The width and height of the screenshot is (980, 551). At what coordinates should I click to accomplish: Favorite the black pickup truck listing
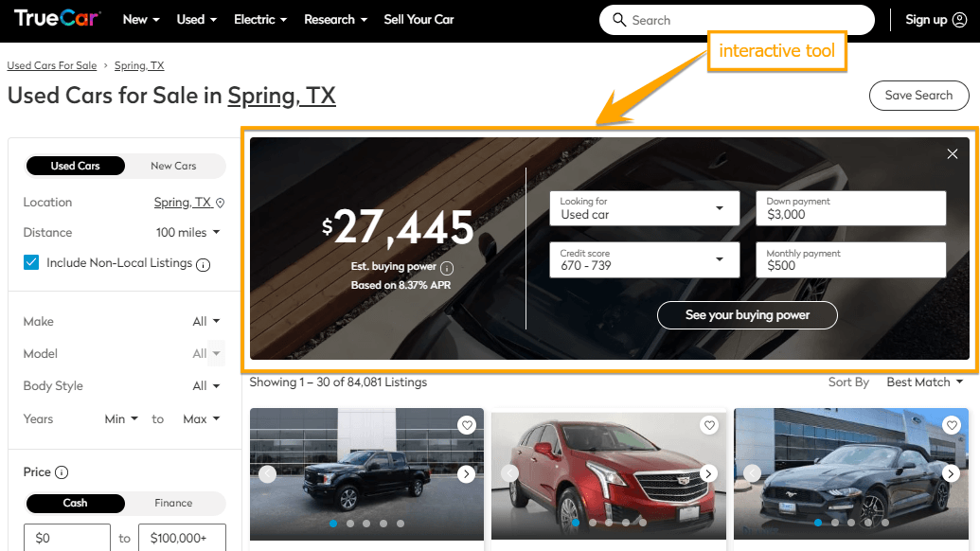(467, 425)
